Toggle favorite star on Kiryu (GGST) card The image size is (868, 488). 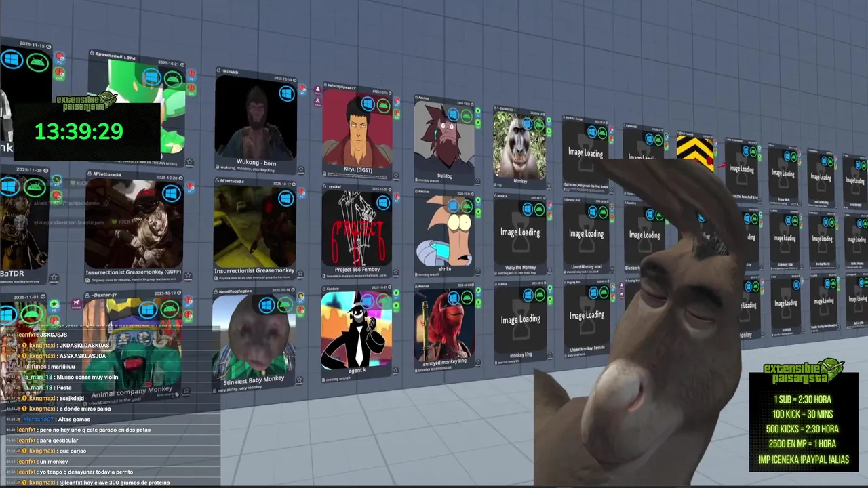click(396, 176)
